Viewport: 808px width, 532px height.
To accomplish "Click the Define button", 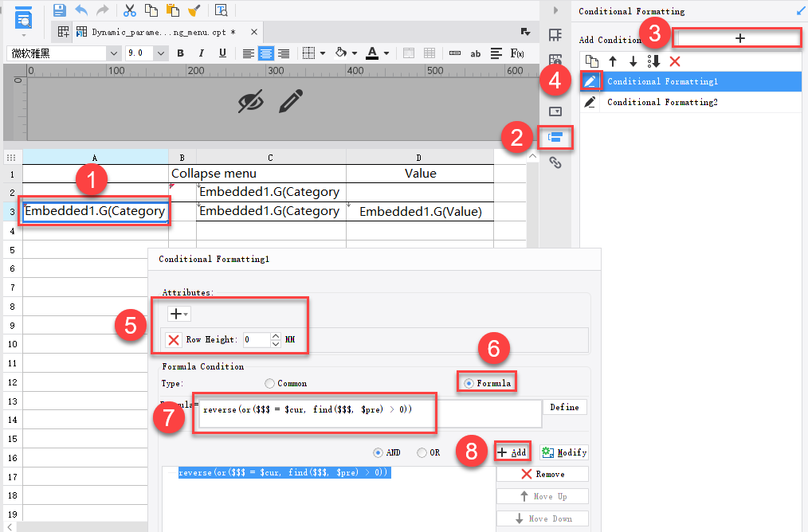I will click(565, 407).
